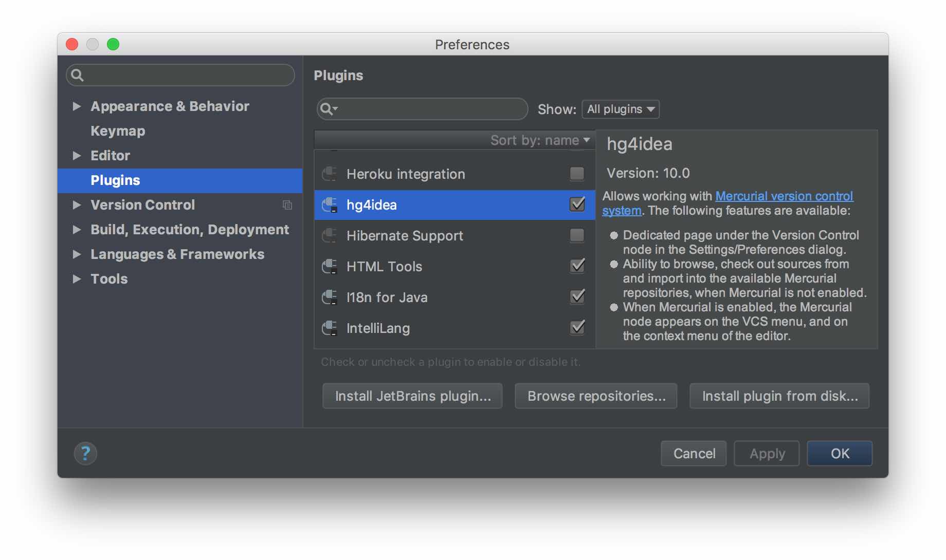Open the Sort by name dropdown
This screenshot has height=560, width=946.
539,140
